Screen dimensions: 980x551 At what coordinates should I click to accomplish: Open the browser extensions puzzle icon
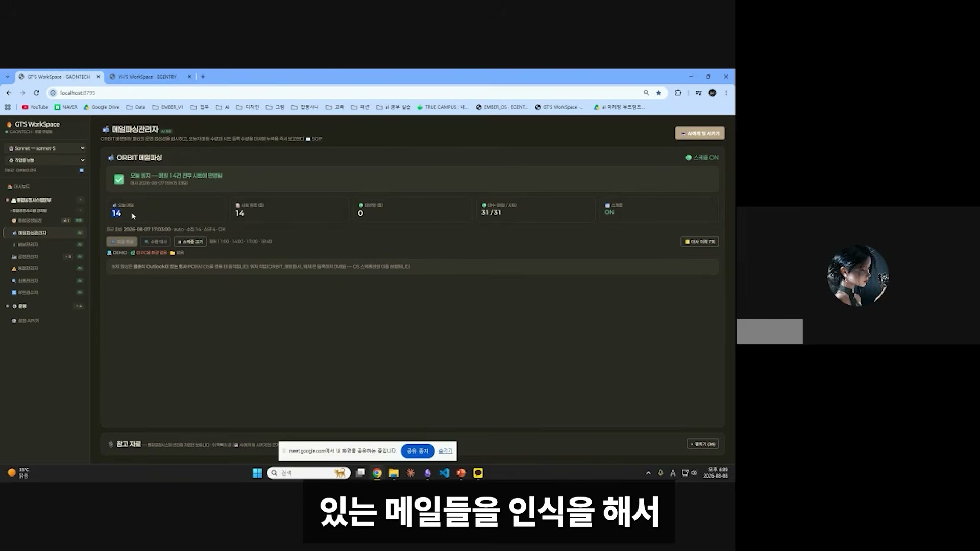click(x=678, y=93)
